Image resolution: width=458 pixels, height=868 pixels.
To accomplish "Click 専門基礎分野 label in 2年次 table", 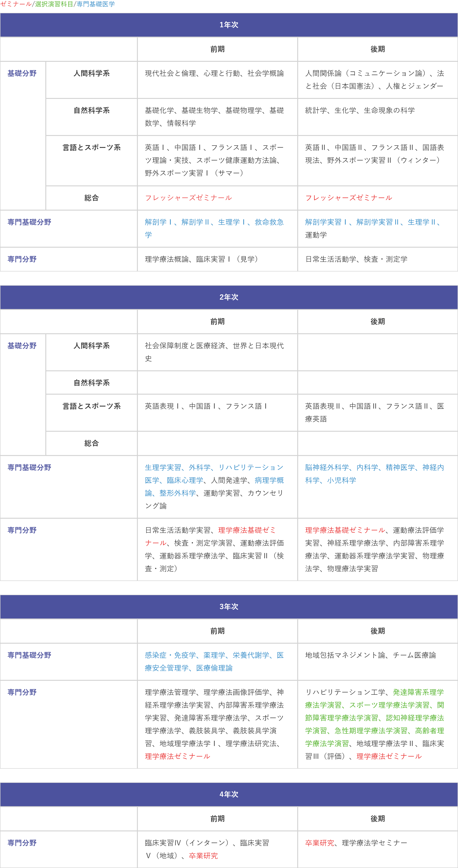I will [29, 467].
